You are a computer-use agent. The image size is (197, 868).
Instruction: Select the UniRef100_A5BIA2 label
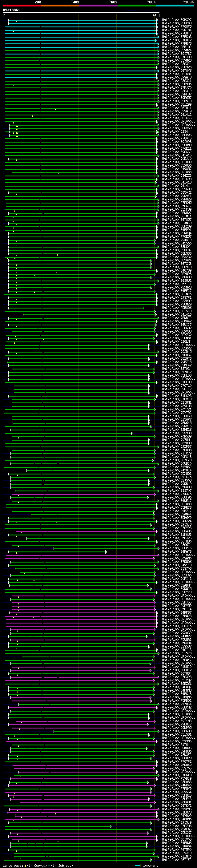[x=177, y=47]
